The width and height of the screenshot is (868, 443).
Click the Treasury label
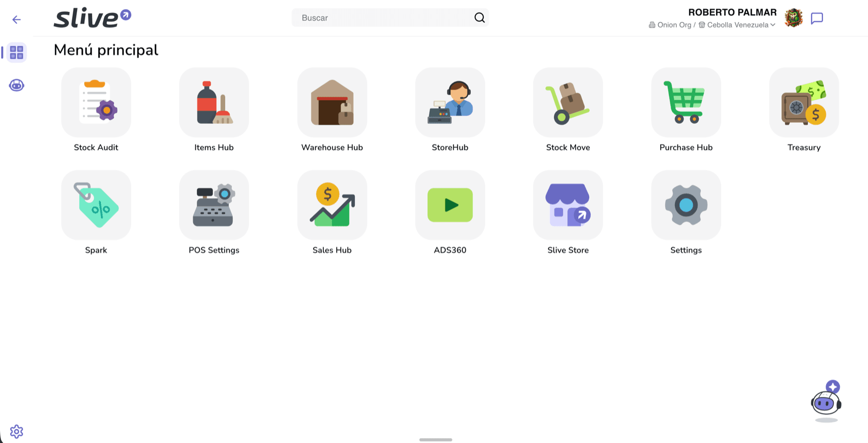pyautogui.click(x=804, y=148)
